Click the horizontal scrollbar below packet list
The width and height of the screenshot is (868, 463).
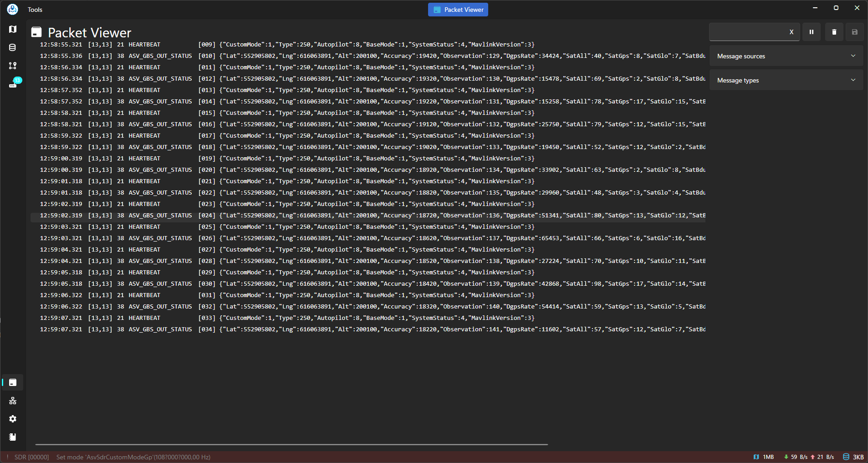291,444
